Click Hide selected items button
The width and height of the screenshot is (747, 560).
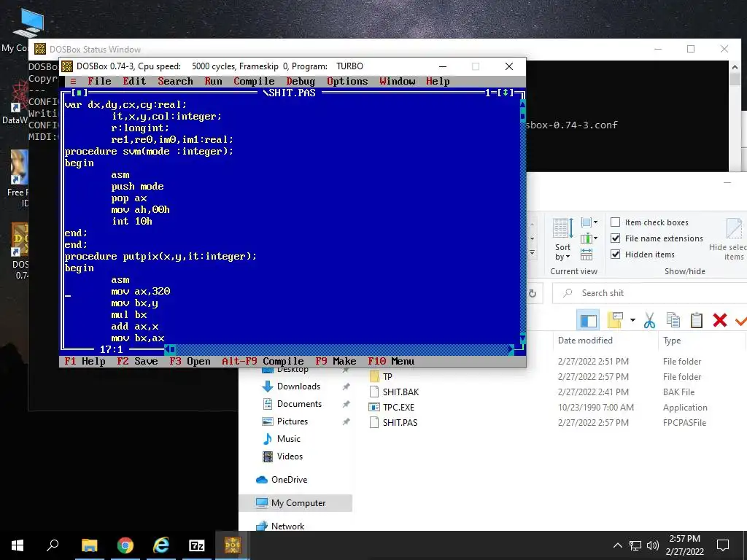pyautogui.click(x=729, y=239)
